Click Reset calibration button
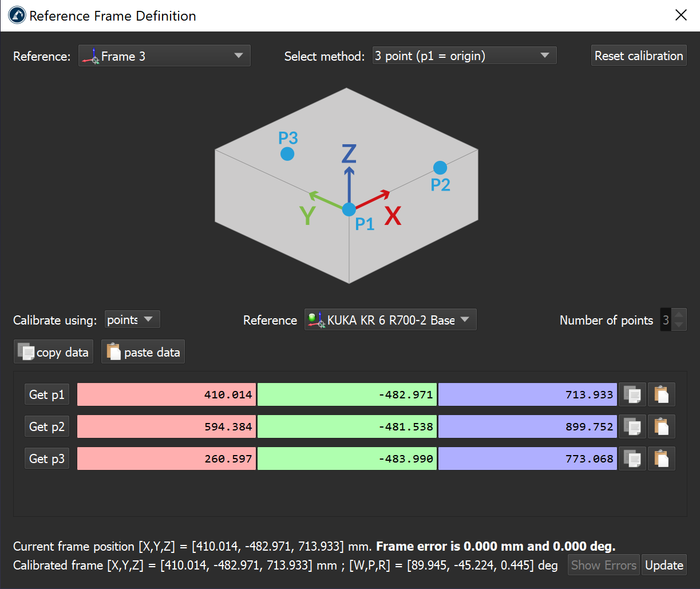 pyautogui.click(x=638, y=56)
